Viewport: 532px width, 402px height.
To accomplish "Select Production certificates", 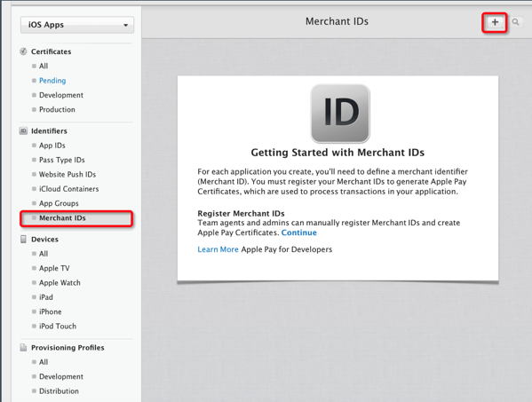I will pyautogui.click(x=57, y=110).
